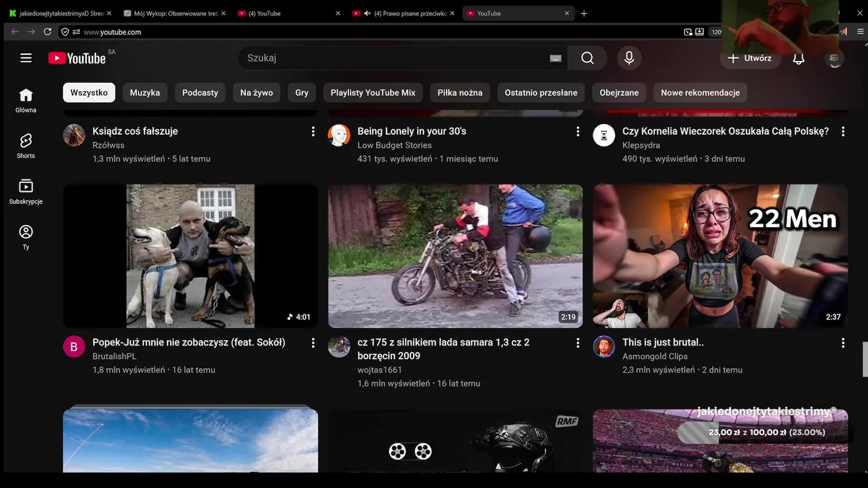
Task: Click the page vertical scrollbar thumb
Action: click(865, 359)
